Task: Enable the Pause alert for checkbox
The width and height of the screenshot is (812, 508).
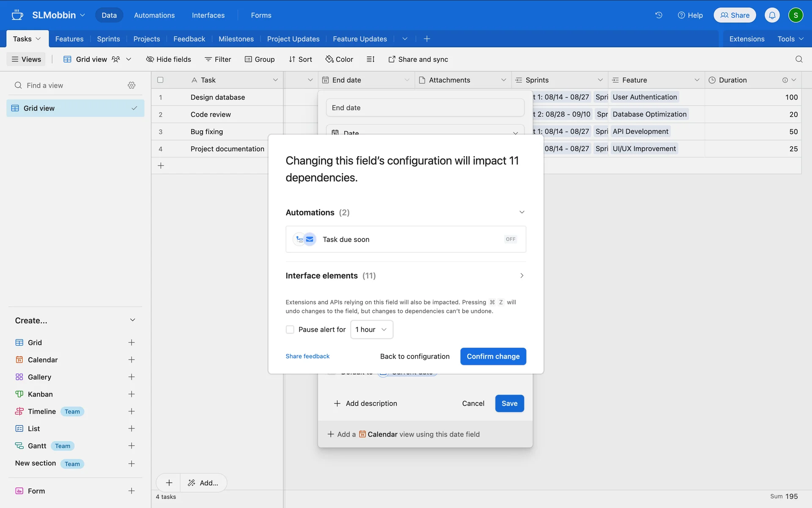Action: pos(290,329)
